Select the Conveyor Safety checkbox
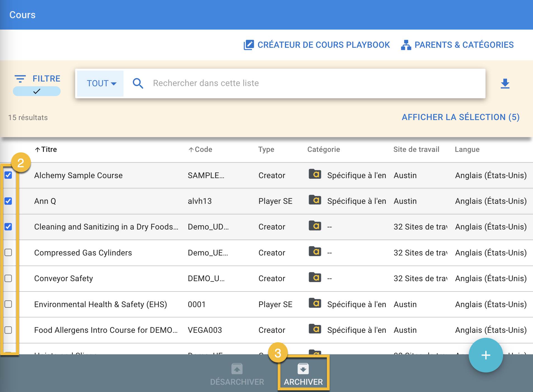This screenshot has height=392, width=533. point(8,278)
